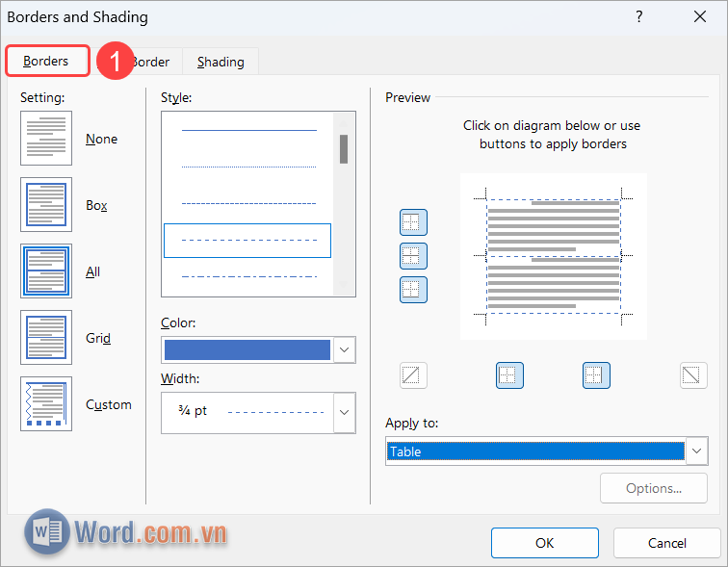Open the Width dropdown list
The width and height of the screenshot is (728, 567).
(344, 412)
